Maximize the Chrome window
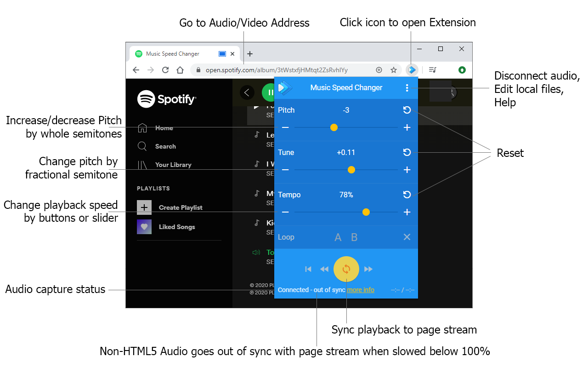Screen dimensions: 588x368 (x=441, y=49)
